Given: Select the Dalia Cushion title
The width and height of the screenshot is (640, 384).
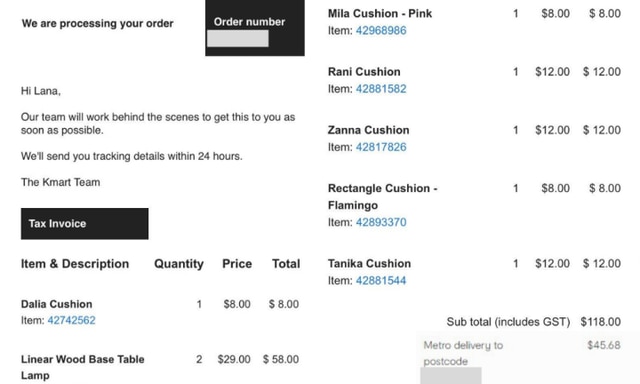Looking at the screenshot, I should click(56, 304).
